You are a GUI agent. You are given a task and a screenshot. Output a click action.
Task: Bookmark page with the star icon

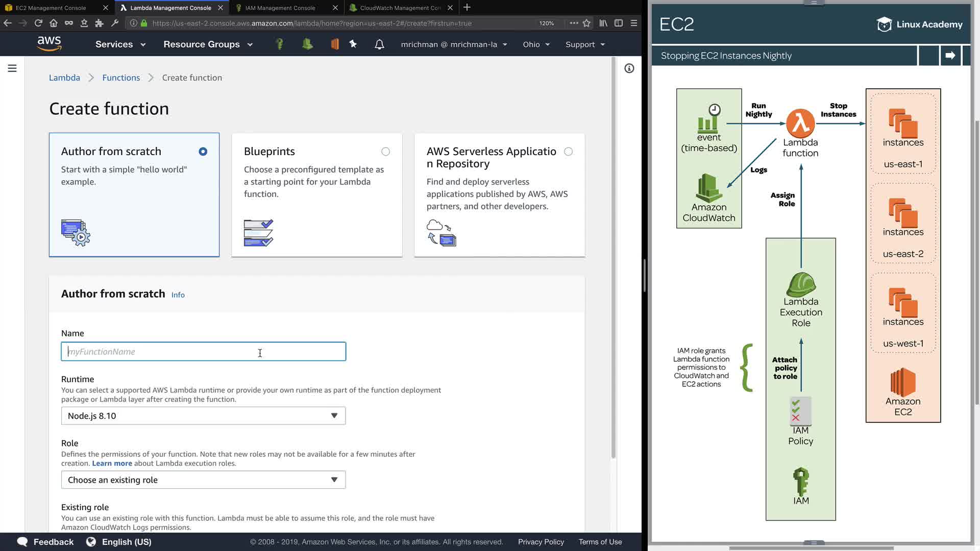586,23
